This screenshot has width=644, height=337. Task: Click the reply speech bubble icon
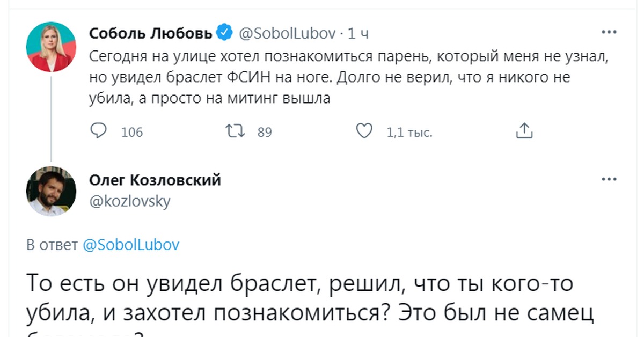click(x=99, y=131)
